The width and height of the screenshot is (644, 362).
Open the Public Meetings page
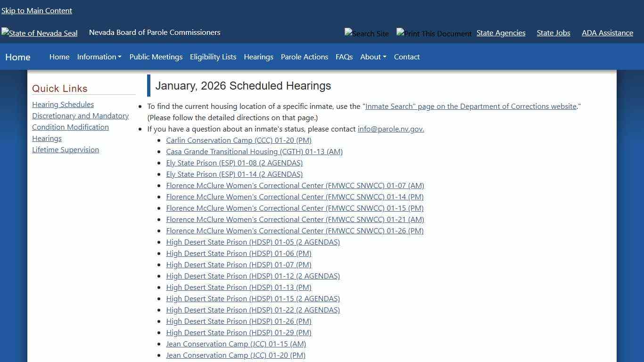[156, 57]
